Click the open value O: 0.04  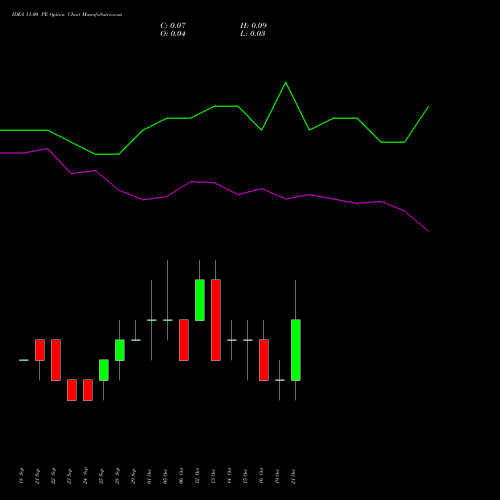173,34
